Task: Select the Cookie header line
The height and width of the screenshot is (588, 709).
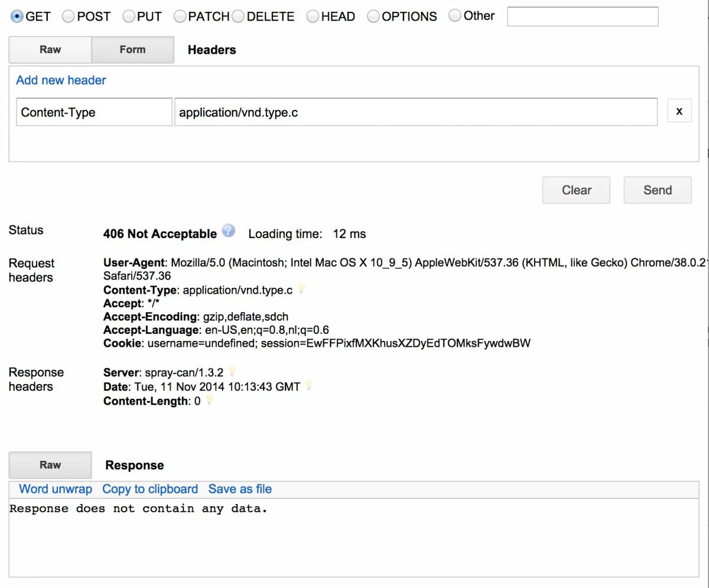Action: [317, 343]
